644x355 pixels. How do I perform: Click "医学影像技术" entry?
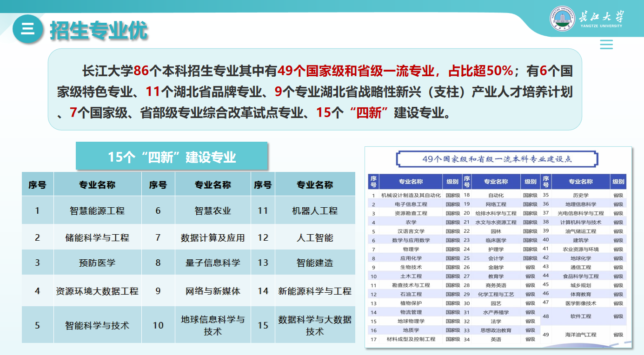(581, 303)
